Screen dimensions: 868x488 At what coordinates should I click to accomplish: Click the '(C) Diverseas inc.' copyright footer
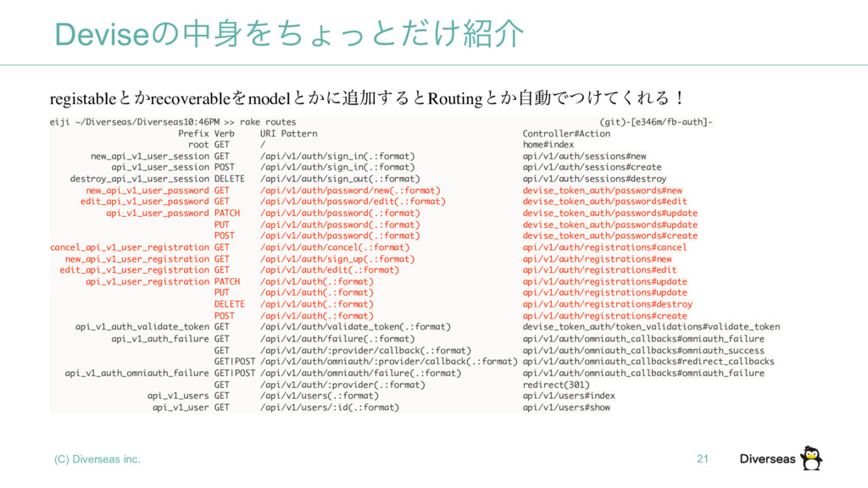coord(97,459)
